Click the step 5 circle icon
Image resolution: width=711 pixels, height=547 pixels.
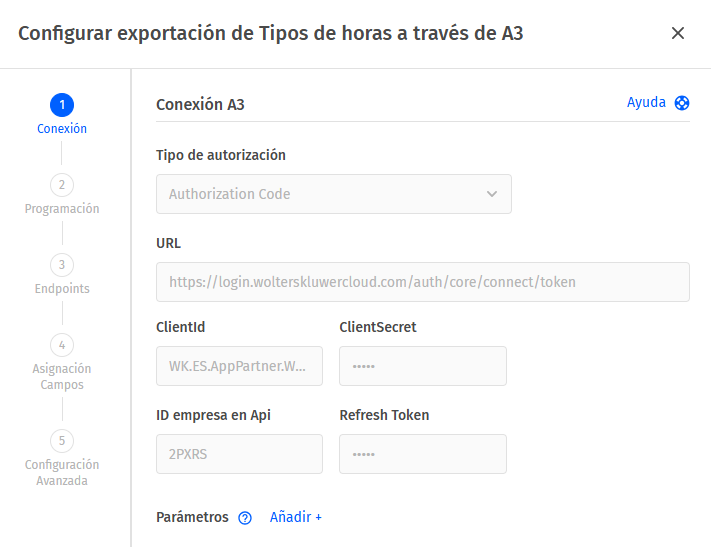(61, 441)
